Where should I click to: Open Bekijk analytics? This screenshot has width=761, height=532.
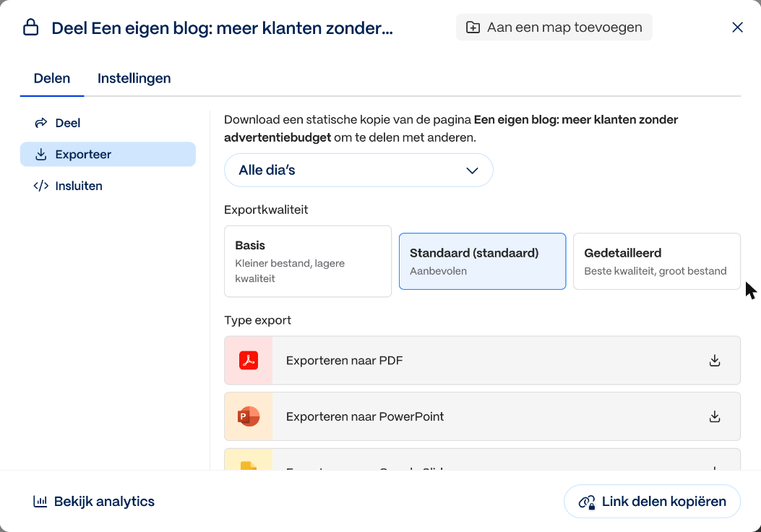click(x=94, y=502)
